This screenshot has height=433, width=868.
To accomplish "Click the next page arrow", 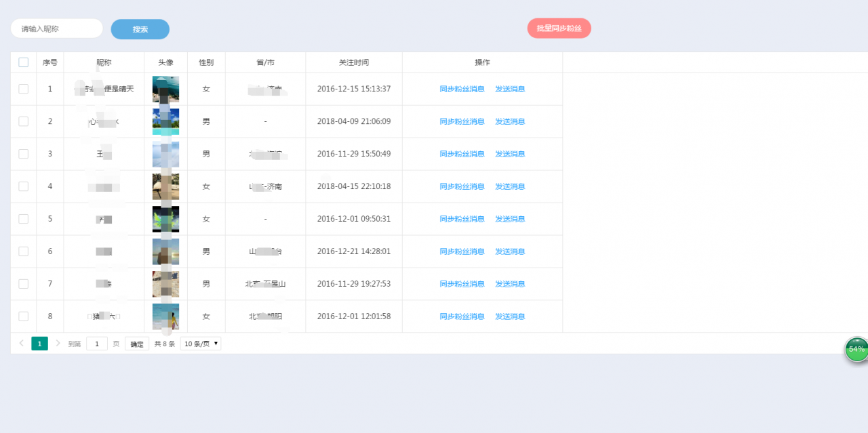I will point(58,344).
